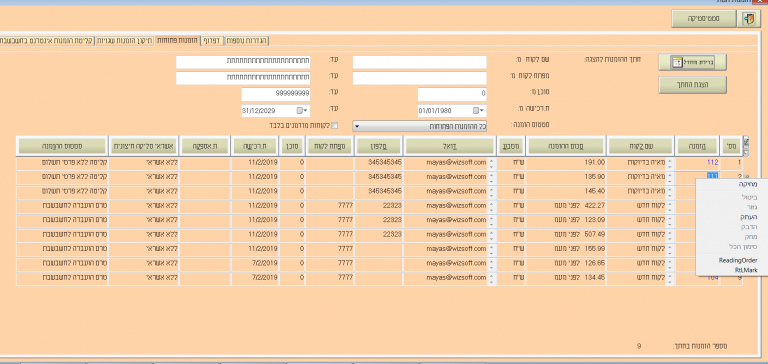The height and width of the screenshot is (364, 768).
Task: Click the ת.רכישה column header
Action: 255,146
